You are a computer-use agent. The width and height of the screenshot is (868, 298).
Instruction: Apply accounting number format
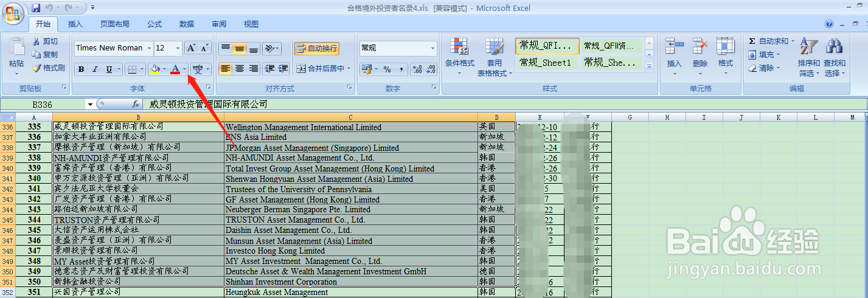point(367,69)
